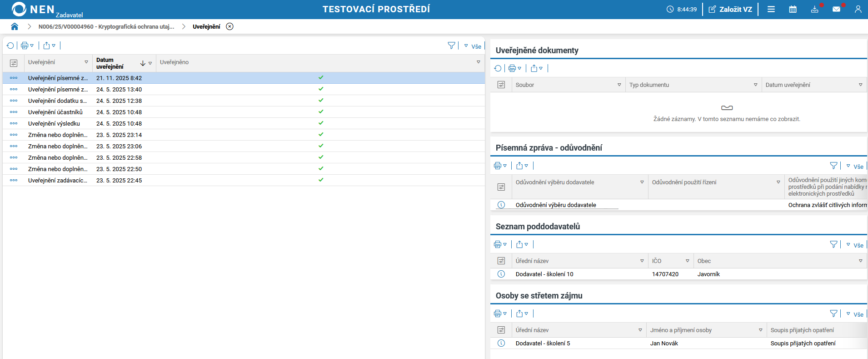Open IČO column filter dropdown
This screenshot has width=868, height=359.
(687, 261)
